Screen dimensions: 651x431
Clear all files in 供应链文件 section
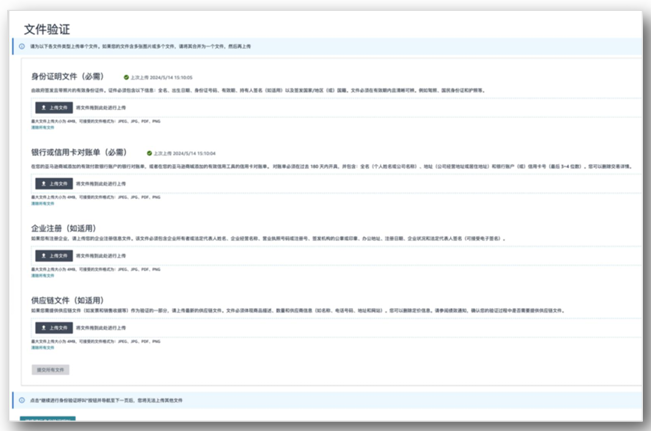41,348
